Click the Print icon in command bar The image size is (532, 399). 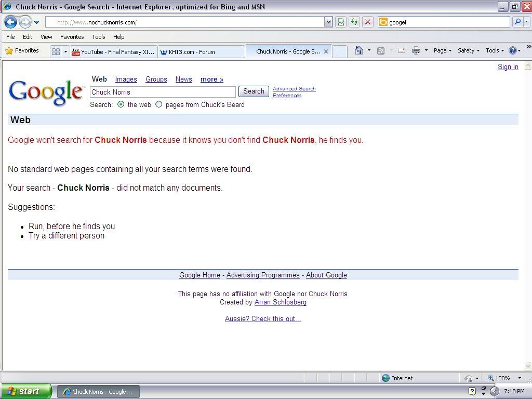[416, 50]
